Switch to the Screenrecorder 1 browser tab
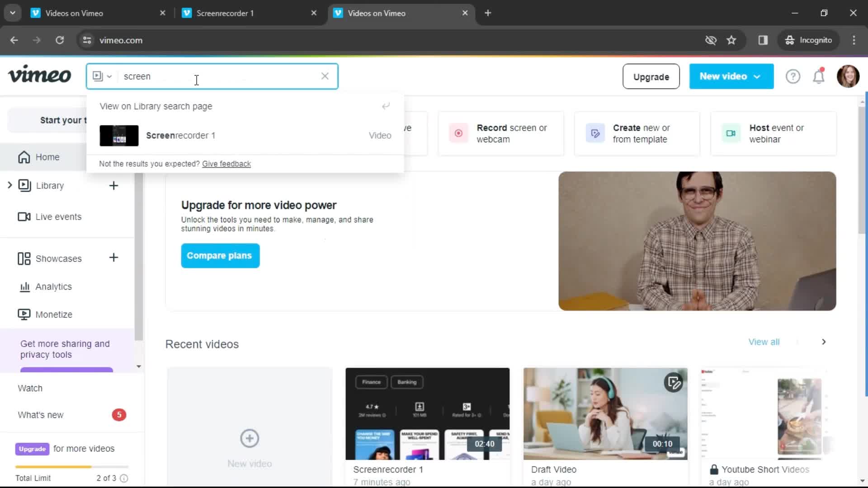Viewport: 868px width, 488px height. click(x=250, y=13)
